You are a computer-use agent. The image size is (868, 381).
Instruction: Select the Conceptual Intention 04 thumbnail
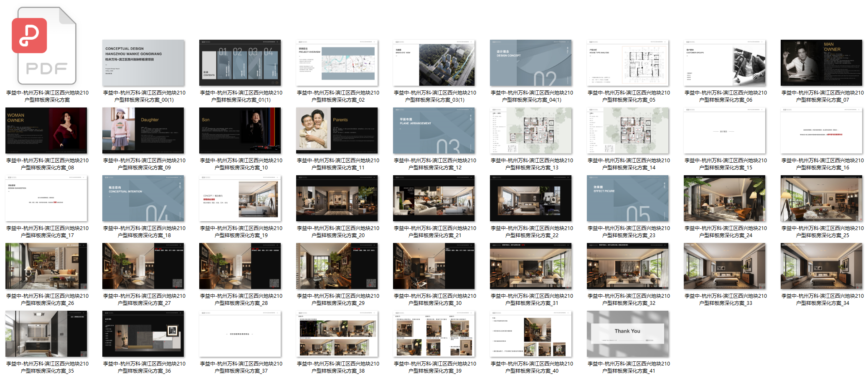143,198
